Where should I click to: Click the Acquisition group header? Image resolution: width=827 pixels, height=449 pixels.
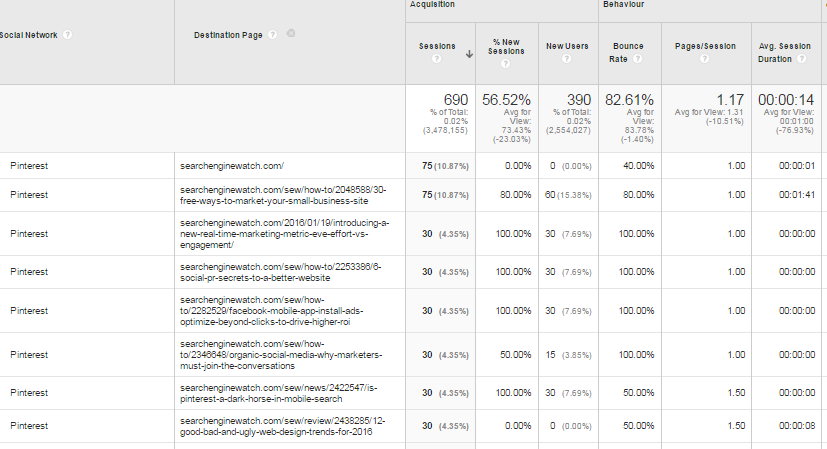pyautogui.click(x=432, y=4)
